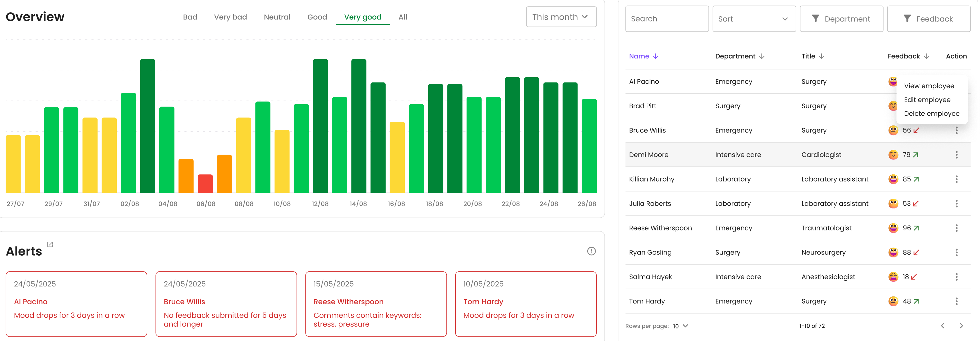Click Bruce Willis' downward trend arrow

pyautogui.click(x=916, y=131)
